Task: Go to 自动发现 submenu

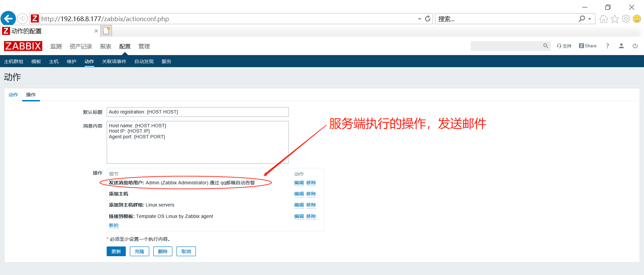Action: [144, 61]
